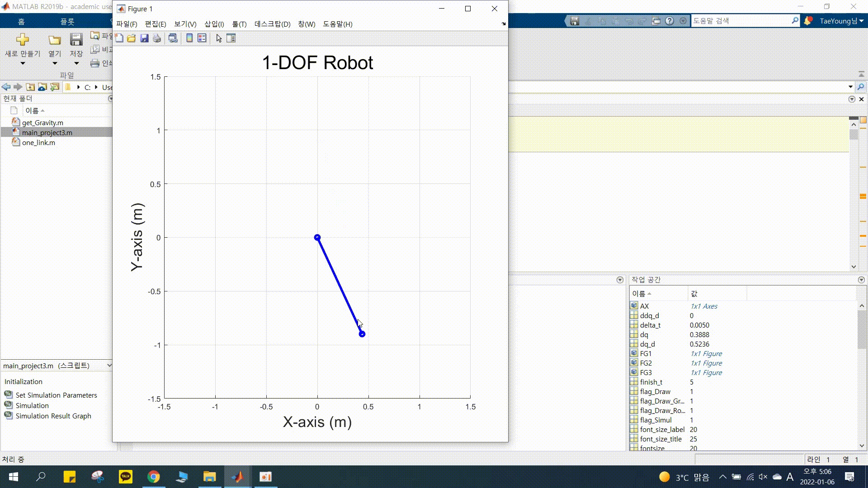Expand main_project3.m details panel dropdown
The width and height of the screenshot is (868, 488).
(x=109, y=366)
